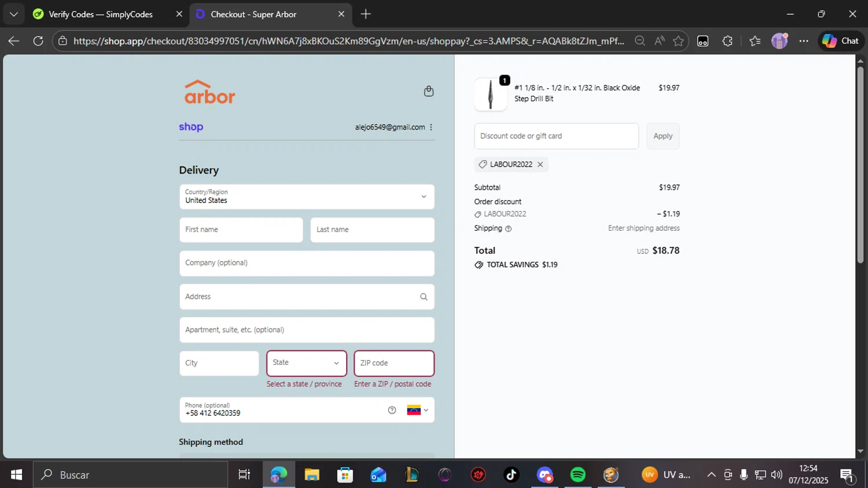The width and height of the screenshot is (868, 488).
Task: Click the TOTAL SAVINGS $1.19 text
Action: [522, 265]
